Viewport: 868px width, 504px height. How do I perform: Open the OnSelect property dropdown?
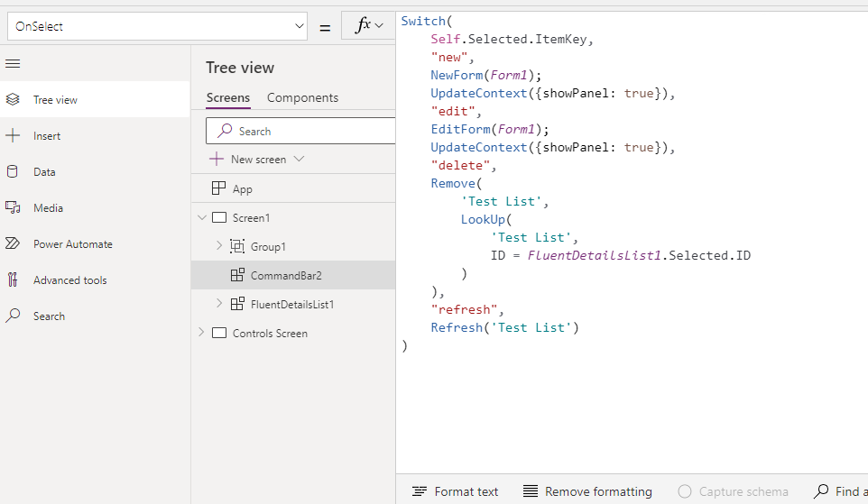pos(300,26)
